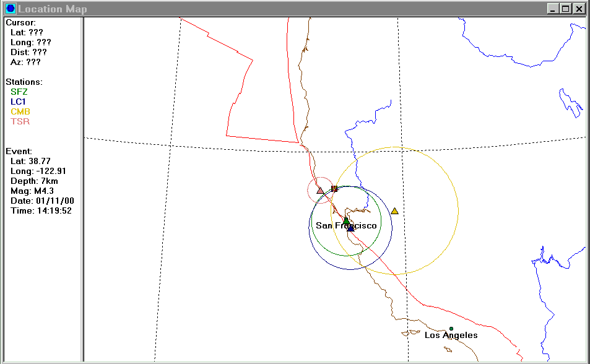Click the Depth: 7km entry
590x364 pixels.
coord(34,181)
